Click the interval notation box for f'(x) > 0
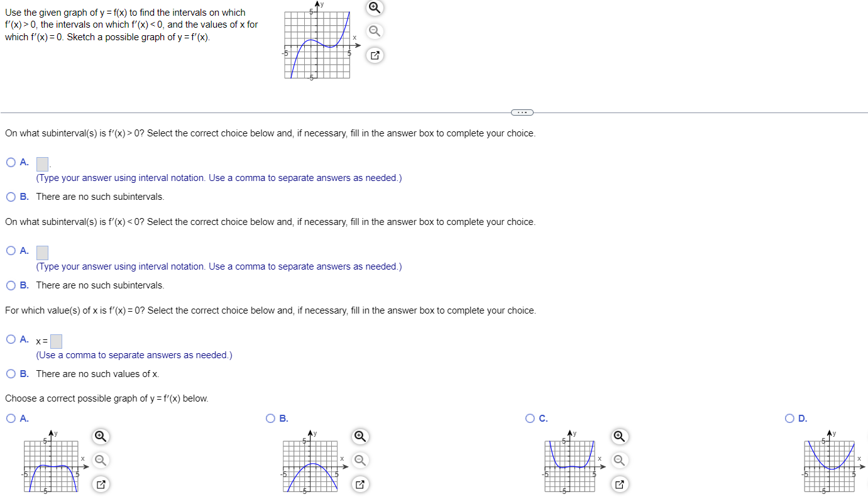The height and width of the screenshot is (504, 868). click(x=41, y=163)
